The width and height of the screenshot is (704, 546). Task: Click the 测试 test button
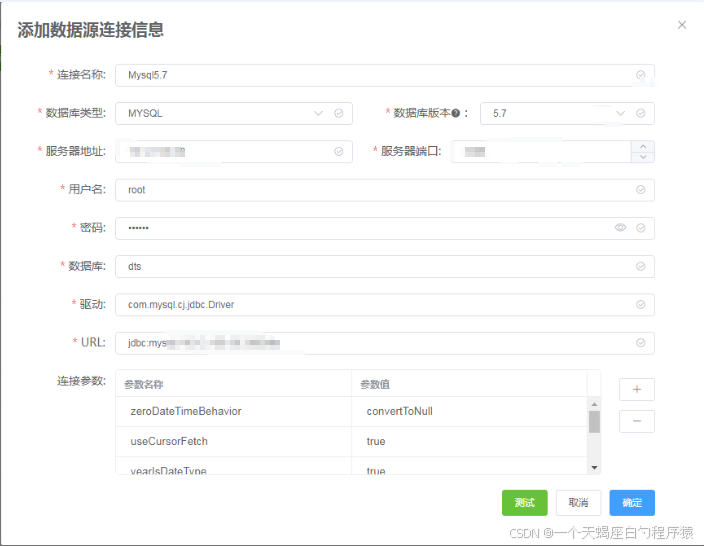(x=524, y=502)
